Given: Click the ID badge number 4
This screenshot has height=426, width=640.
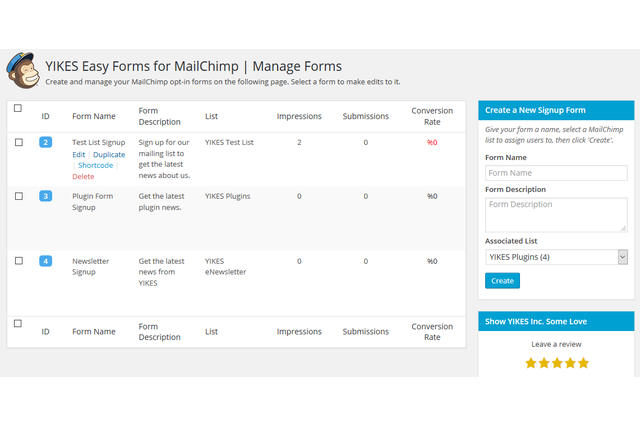Looking at the screenshot, I should 45,261.
